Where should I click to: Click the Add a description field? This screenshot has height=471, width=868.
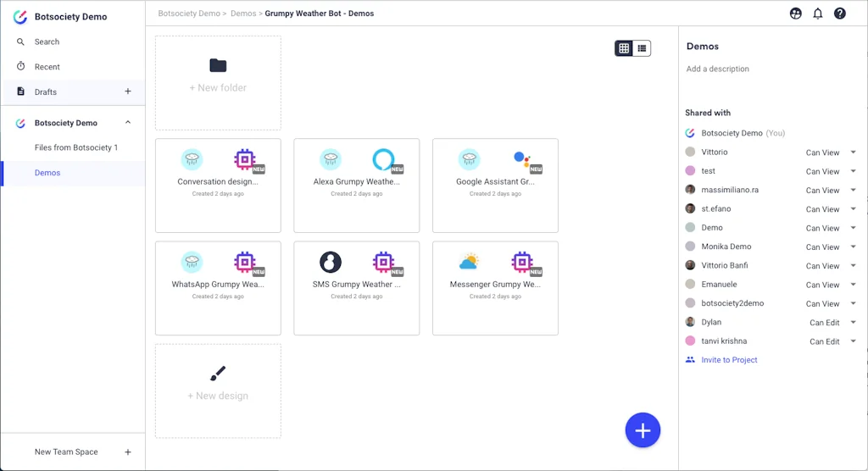tap(718, 69)
